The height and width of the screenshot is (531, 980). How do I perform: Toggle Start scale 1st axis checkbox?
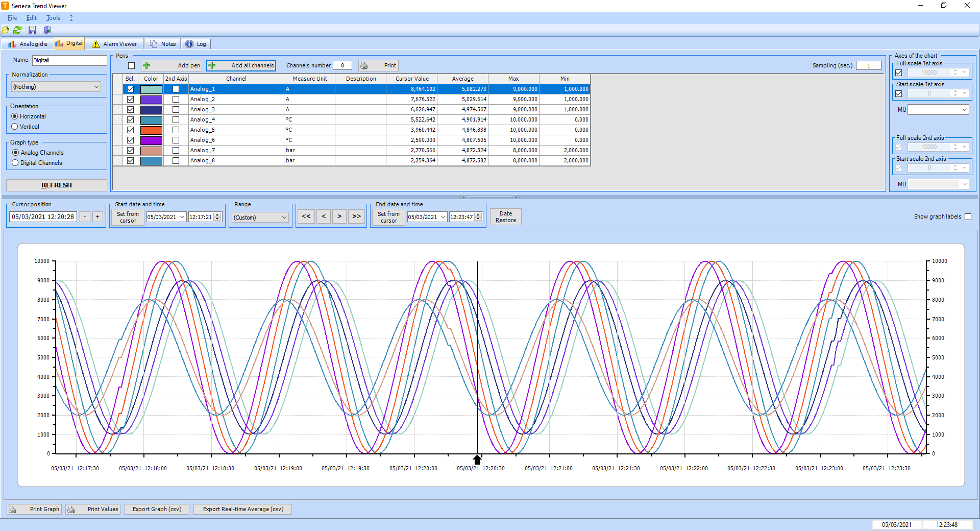tap(899, 93)
